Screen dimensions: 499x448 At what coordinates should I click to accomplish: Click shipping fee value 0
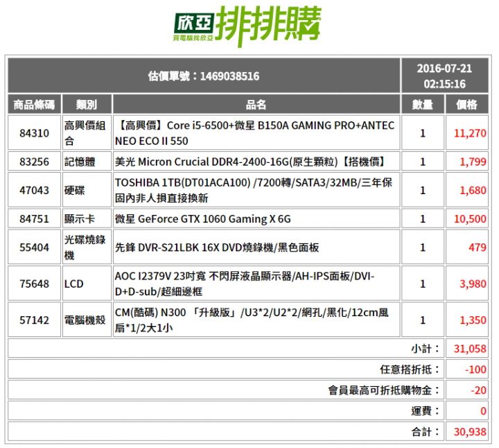[x=483, y=411]
